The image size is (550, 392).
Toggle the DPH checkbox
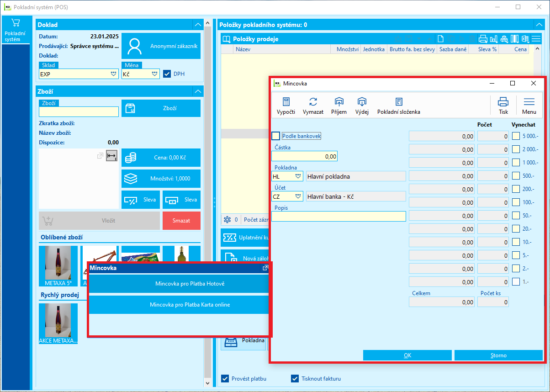(167, 74)
